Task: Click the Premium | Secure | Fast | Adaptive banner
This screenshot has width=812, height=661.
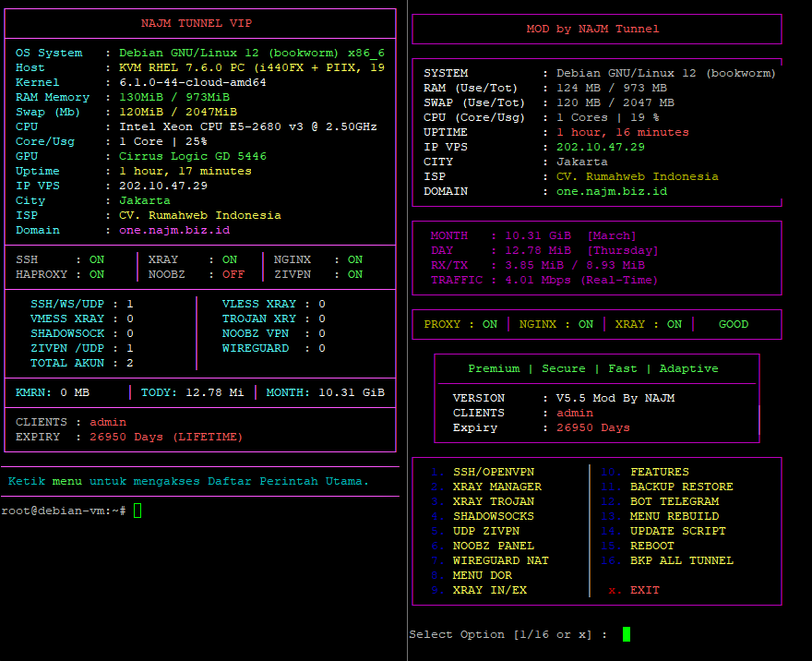Action: tap(593, 368)
